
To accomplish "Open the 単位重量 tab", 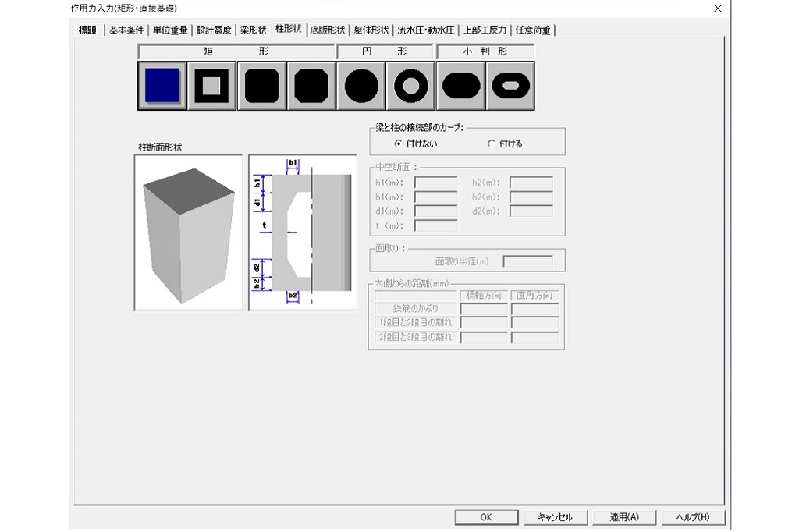I will point(170,30).
